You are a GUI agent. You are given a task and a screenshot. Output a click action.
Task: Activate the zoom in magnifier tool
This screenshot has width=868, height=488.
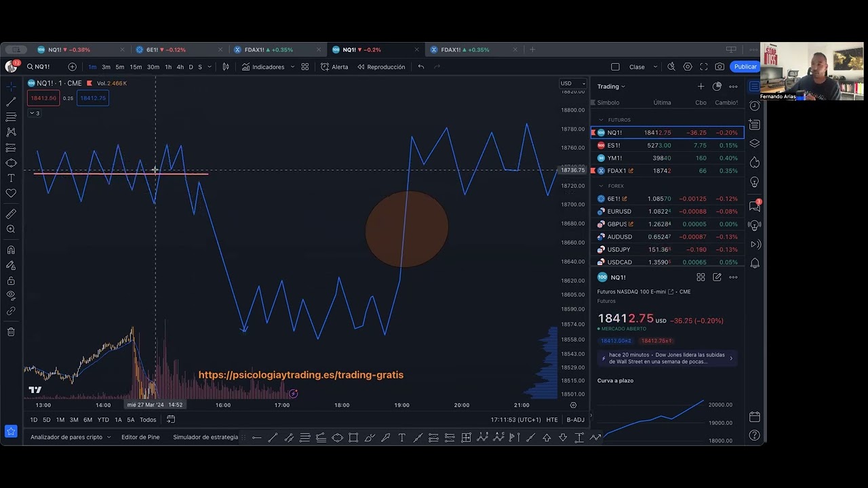coord(11,230)
